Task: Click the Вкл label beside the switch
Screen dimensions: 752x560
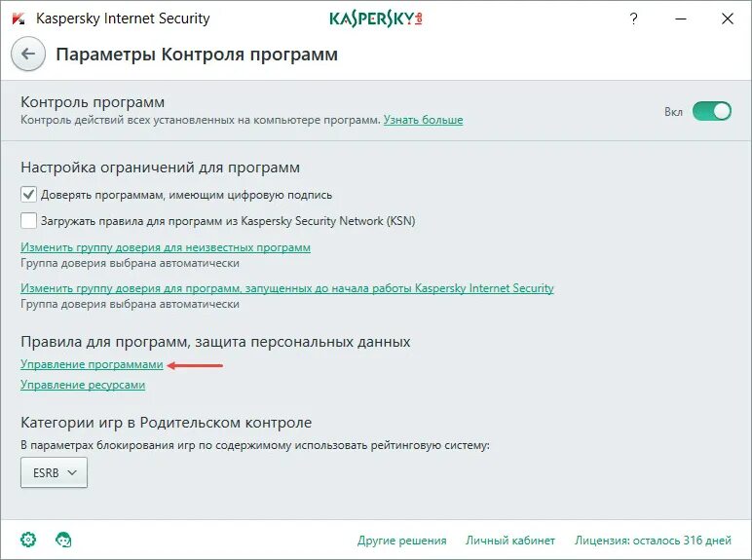Action: pos(673,112)
